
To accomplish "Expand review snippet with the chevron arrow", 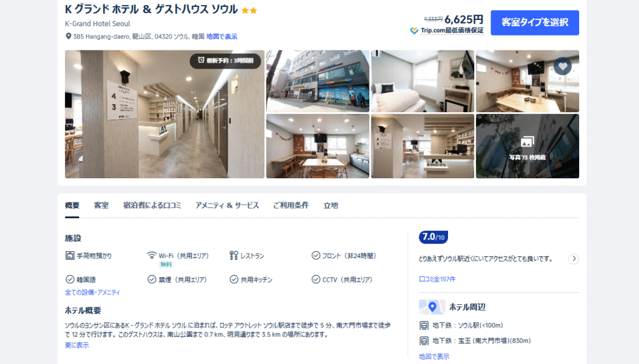I will [x=573, y=259].
